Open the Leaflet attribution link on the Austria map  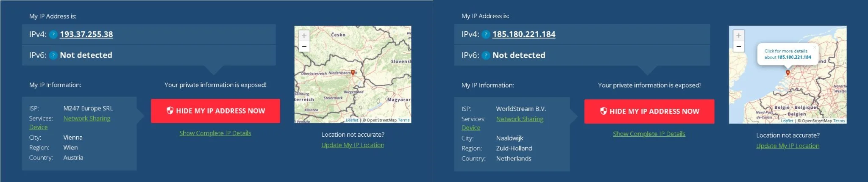coord(352,120)
